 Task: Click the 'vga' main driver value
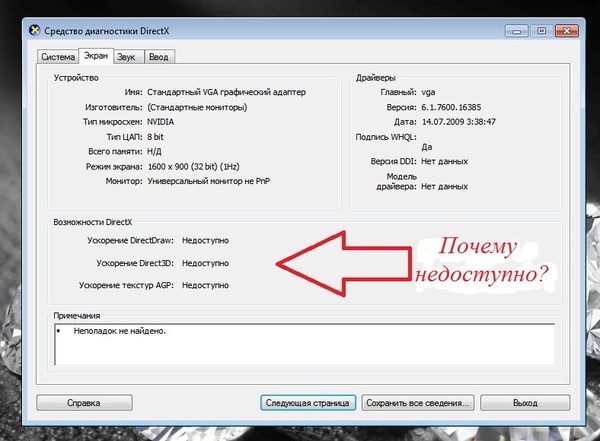click(428, 92)
